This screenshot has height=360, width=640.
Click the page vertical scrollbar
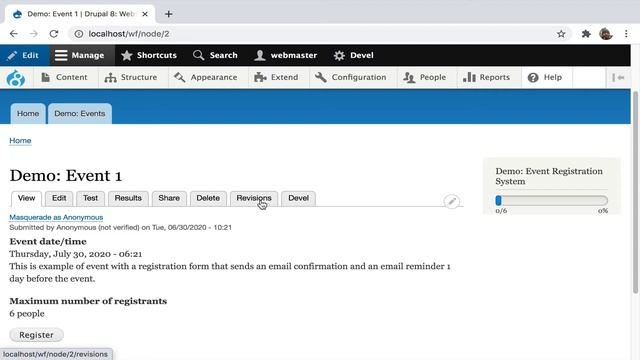[x=635, y=192]
